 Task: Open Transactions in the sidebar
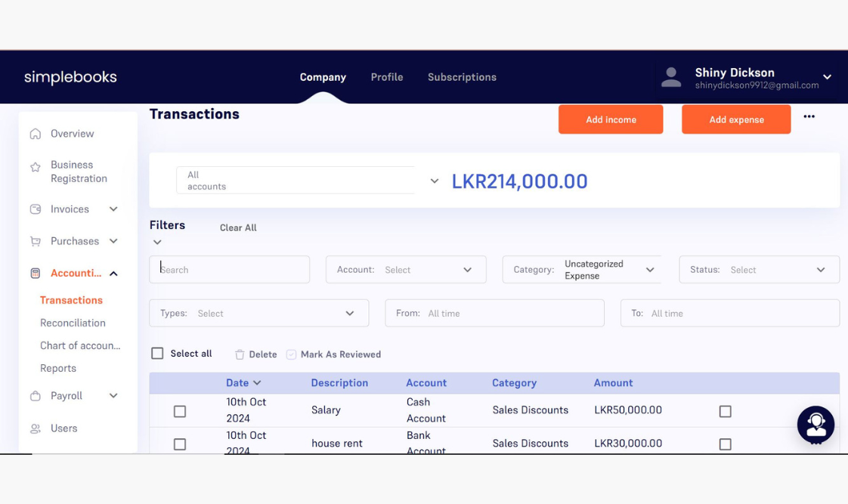pos(71,300)
